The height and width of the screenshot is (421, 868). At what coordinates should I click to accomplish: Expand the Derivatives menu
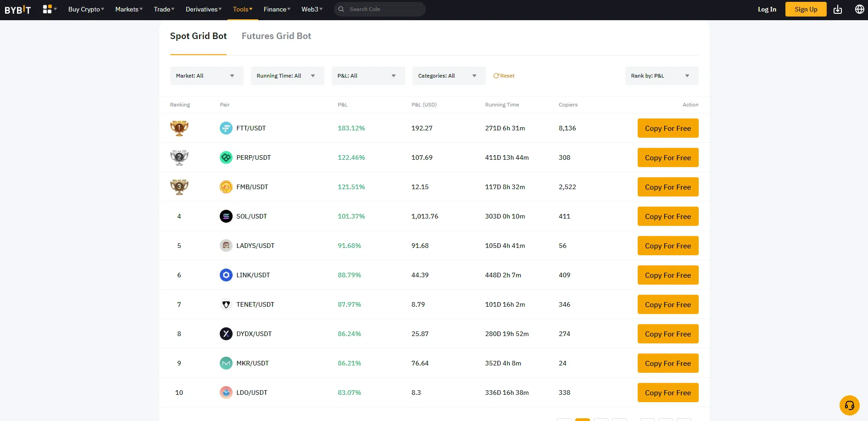click(204, 9)
